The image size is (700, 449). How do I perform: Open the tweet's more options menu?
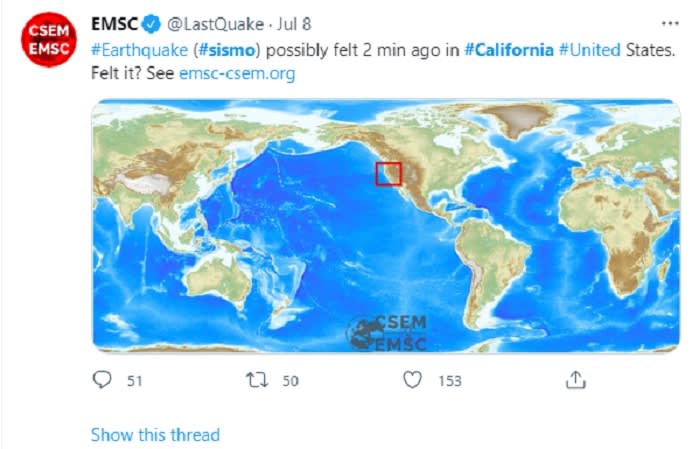click(669, 23)
